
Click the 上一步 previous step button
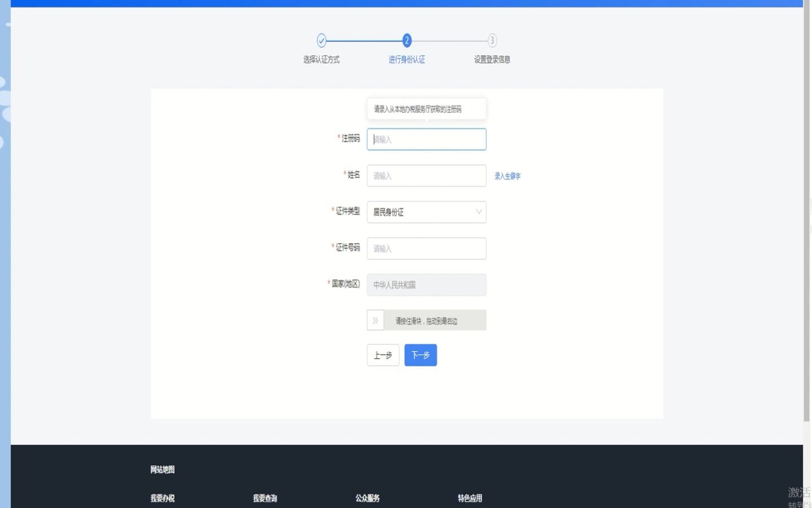383,355
